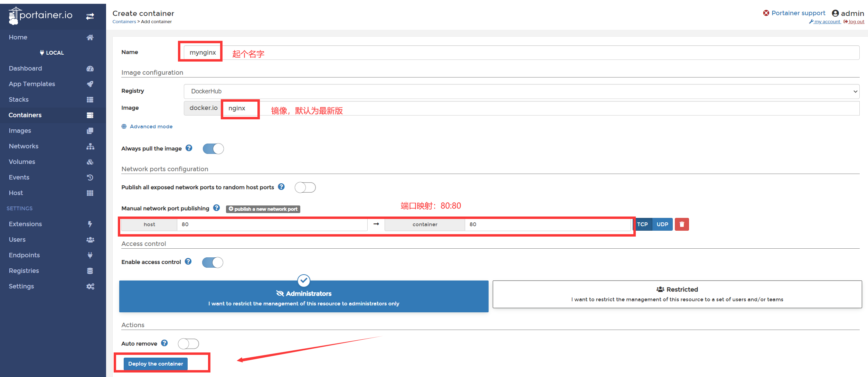The width and height of the screenshot is (868, 377).
Task: Open Volumes in the sidebar
Action: pos(22,162)
